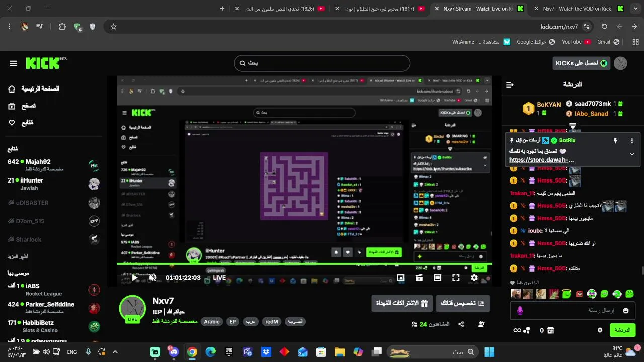
Task: Open video player settings gear
Action: point(474,278)
